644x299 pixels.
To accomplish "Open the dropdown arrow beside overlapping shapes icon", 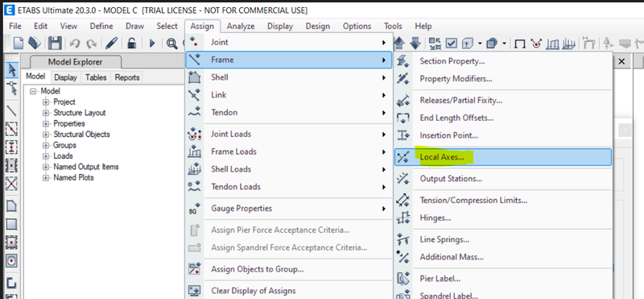I will 505,43.
